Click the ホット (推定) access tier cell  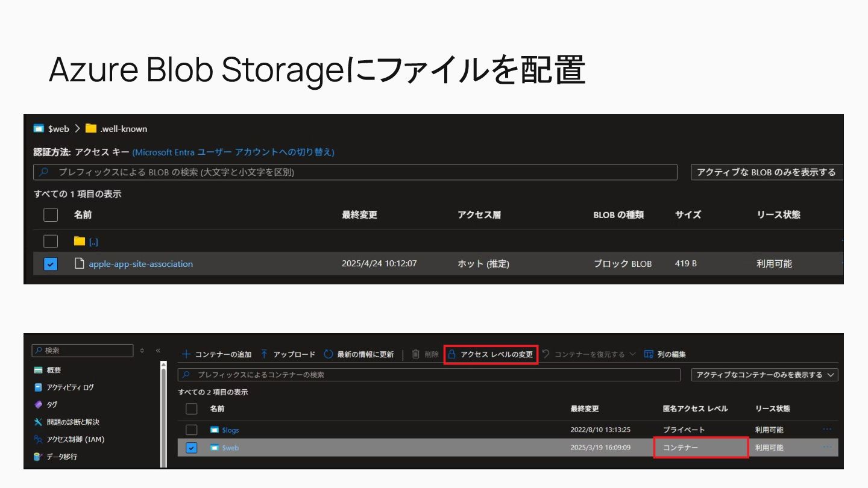483,264
